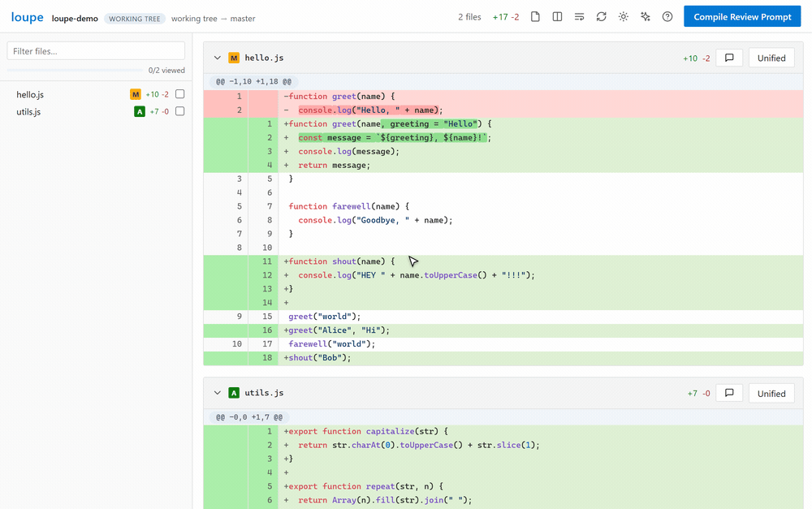Click the refresh diff icon
This screenshot has width=812, height=509.
[x=601, y=16]
